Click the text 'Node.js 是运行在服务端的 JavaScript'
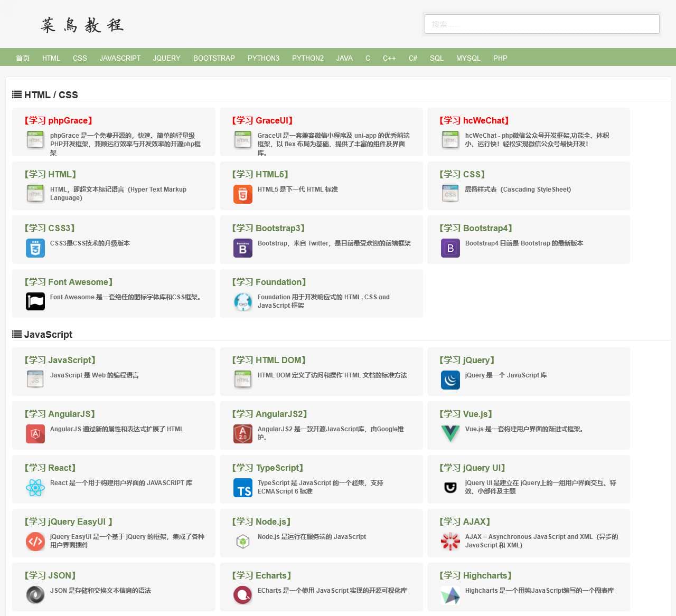This screenshot has width=676, height=616. 312,537
